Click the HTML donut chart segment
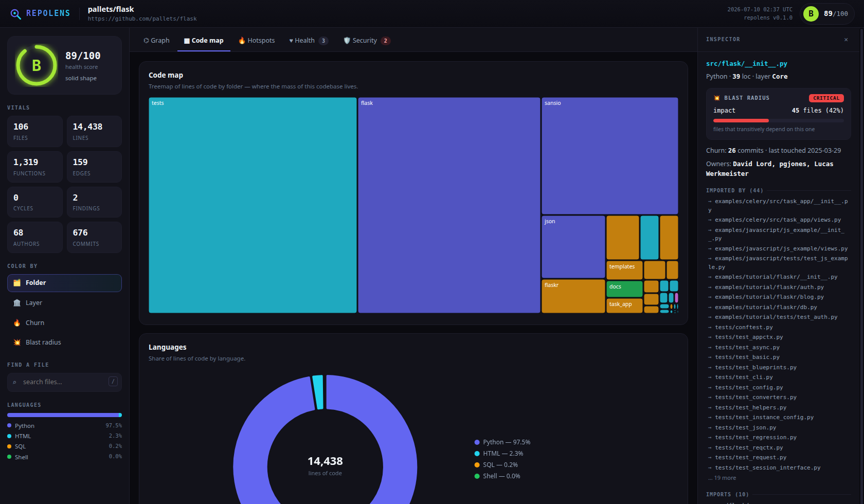Screen dimensions: 864x504 click(318, 392)
